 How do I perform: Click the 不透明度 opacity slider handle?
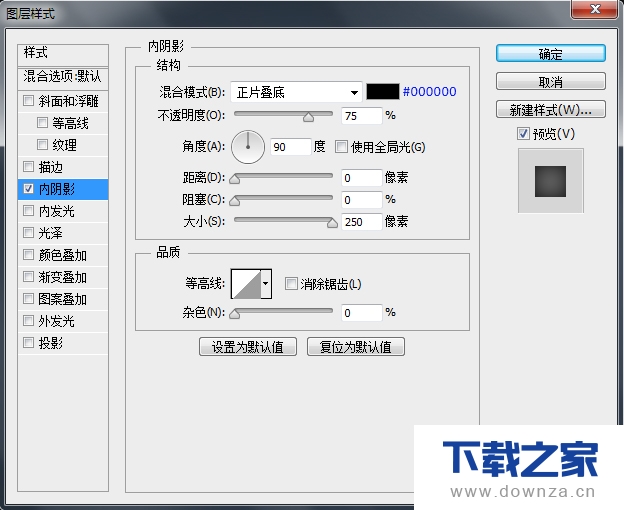[x=308, y=117]
